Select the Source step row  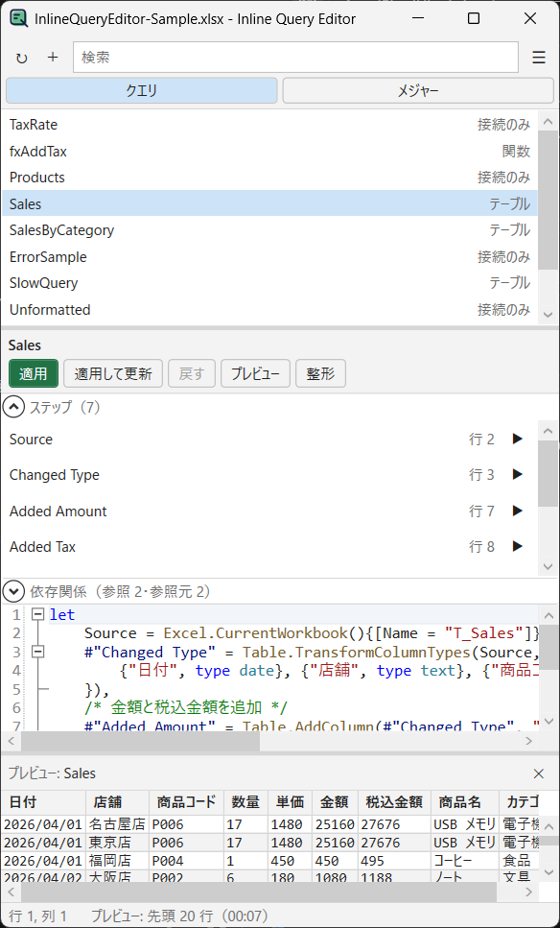[x=269, y=440]
